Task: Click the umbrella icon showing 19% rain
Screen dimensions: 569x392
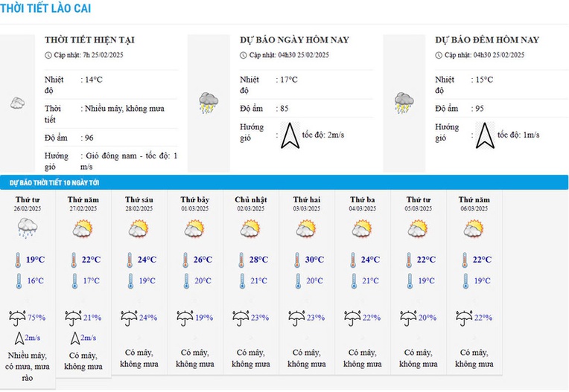Action: pyautogui.click(x=185, y=318)
